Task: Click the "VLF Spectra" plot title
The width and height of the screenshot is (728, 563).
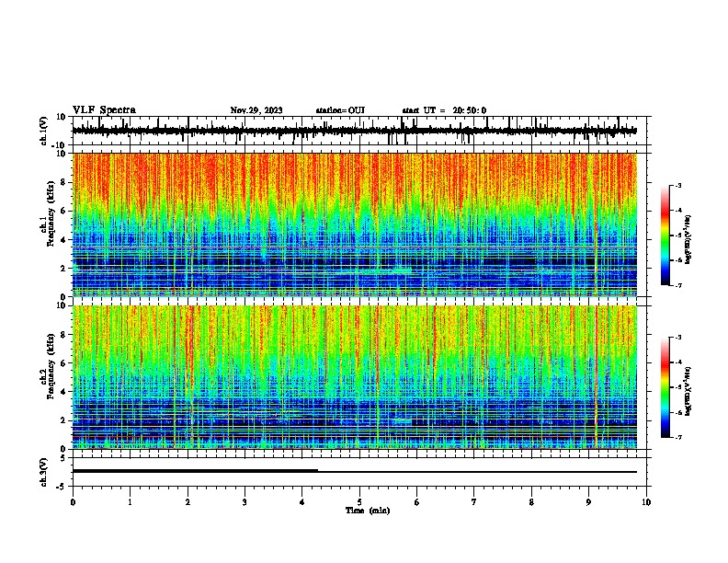Action: tap(104, 110)
